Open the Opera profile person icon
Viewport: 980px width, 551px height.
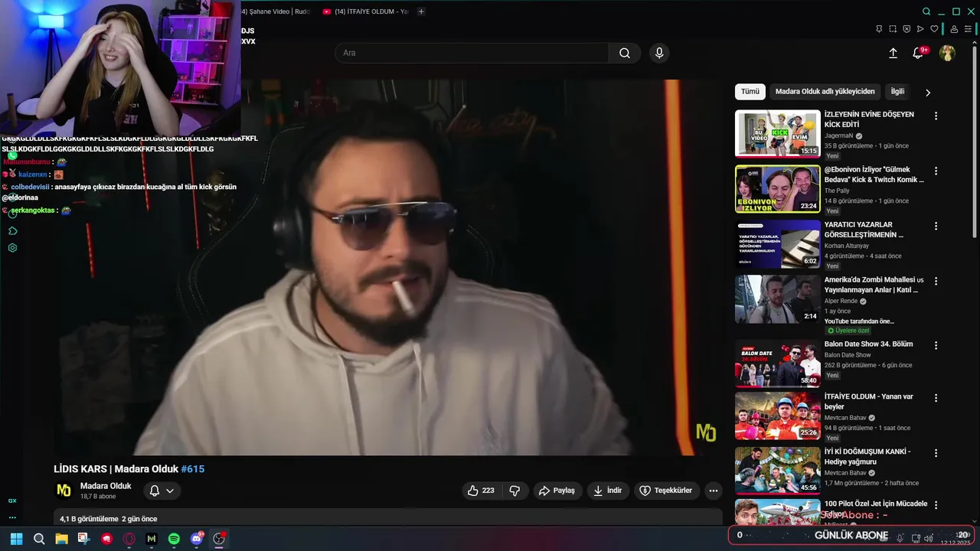click(x=954, y=29)
